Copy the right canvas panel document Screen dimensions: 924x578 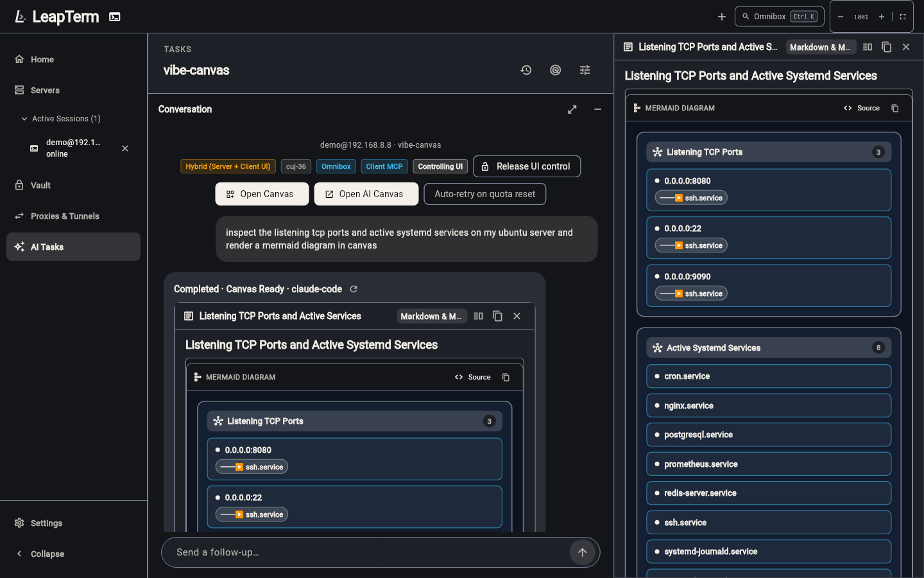(887, 47)
